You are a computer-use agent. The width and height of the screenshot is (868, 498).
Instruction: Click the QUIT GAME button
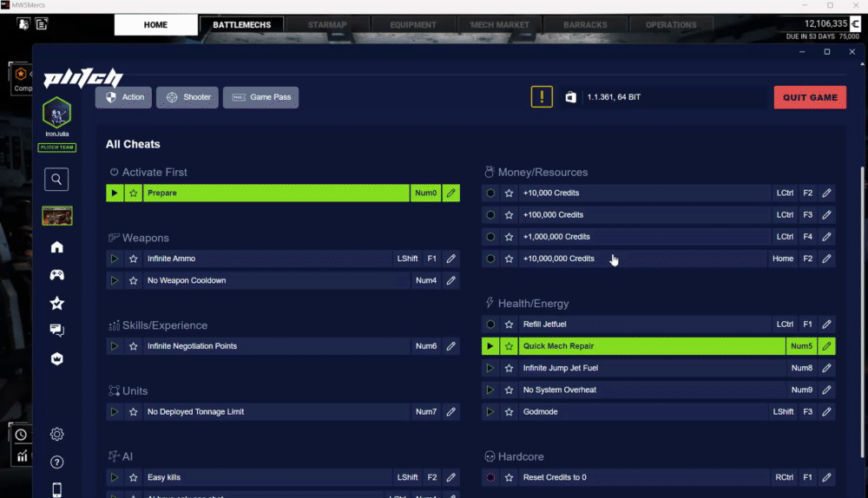click(810, 97)
